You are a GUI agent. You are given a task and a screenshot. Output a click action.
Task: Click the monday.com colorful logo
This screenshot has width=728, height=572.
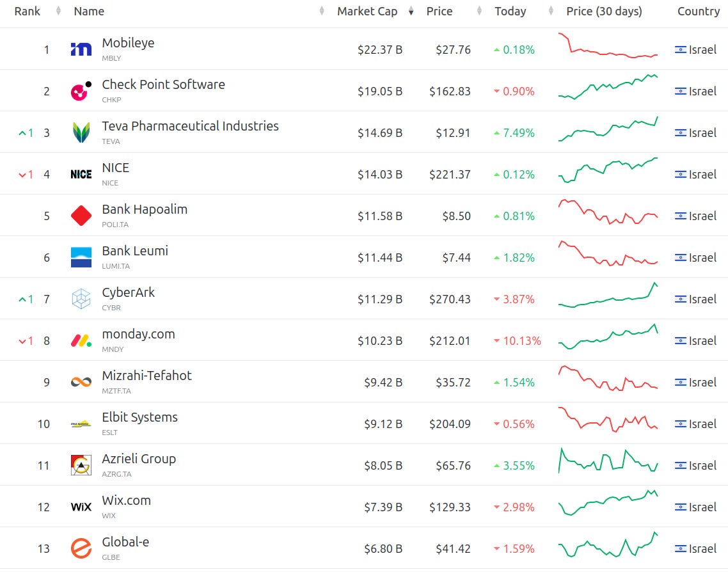81,341
